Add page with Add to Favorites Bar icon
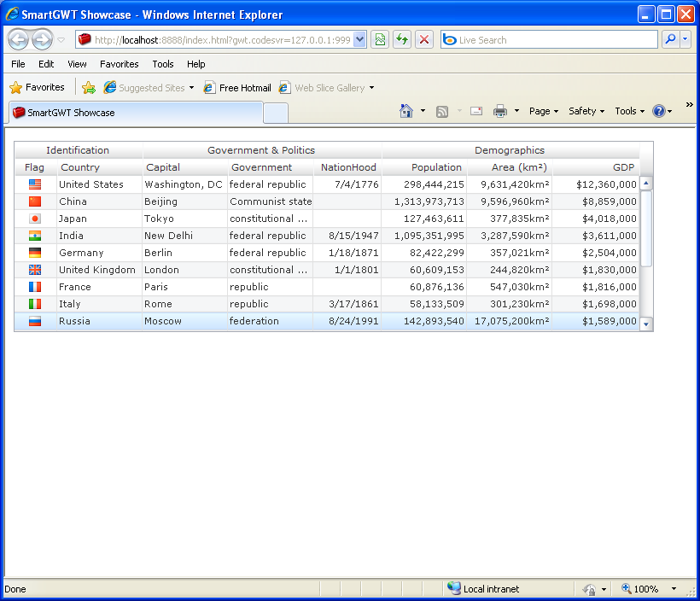700x601 pixels. point(89,88)
